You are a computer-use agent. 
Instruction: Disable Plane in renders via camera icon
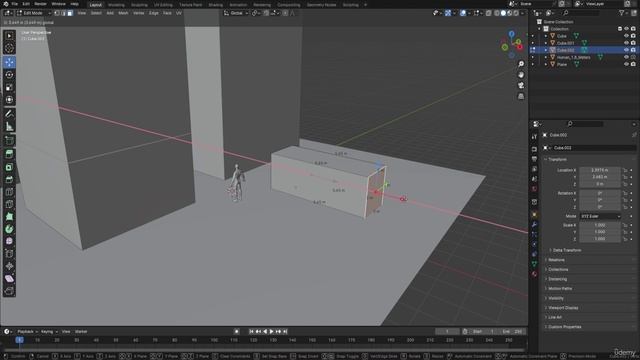coord(633,64)
